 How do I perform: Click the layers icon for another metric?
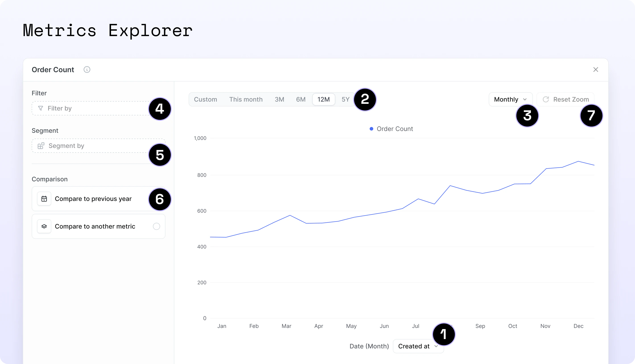coord(44,226)
